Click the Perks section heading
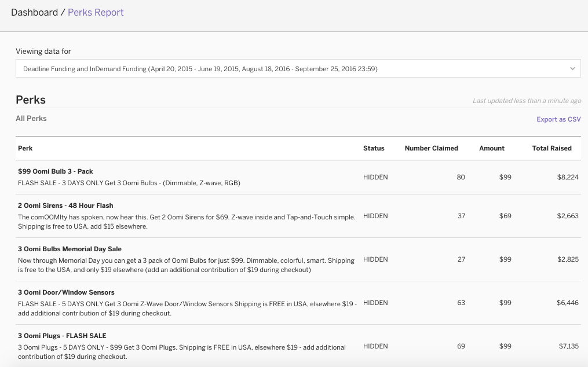The height and width of the screenshot is (367, 588). point(31,100)
